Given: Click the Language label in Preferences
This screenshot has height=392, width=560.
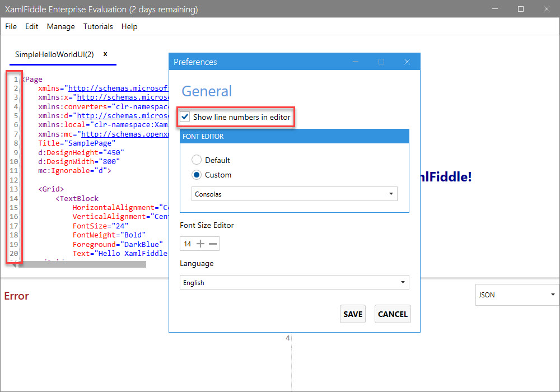Looking at the screenshot, I should (x=197, y=263).
